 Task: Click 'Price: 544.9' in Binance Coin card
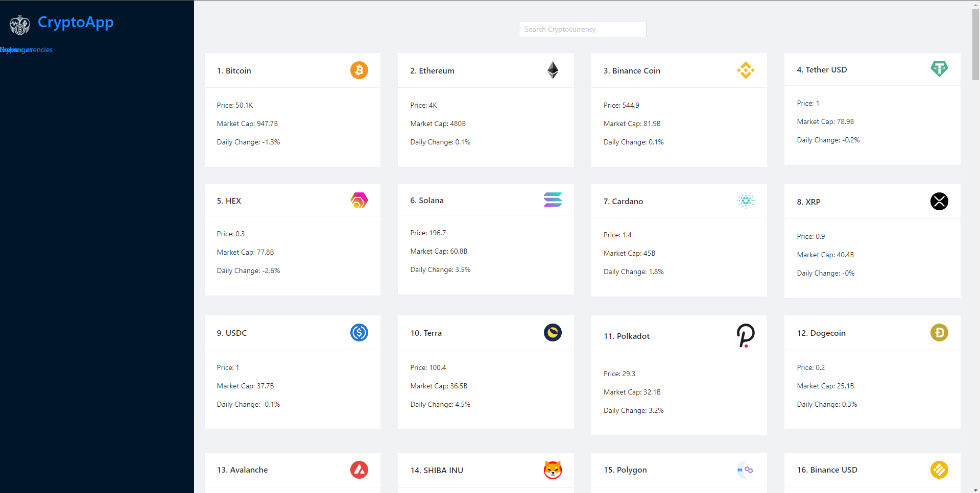click(621, 105)
